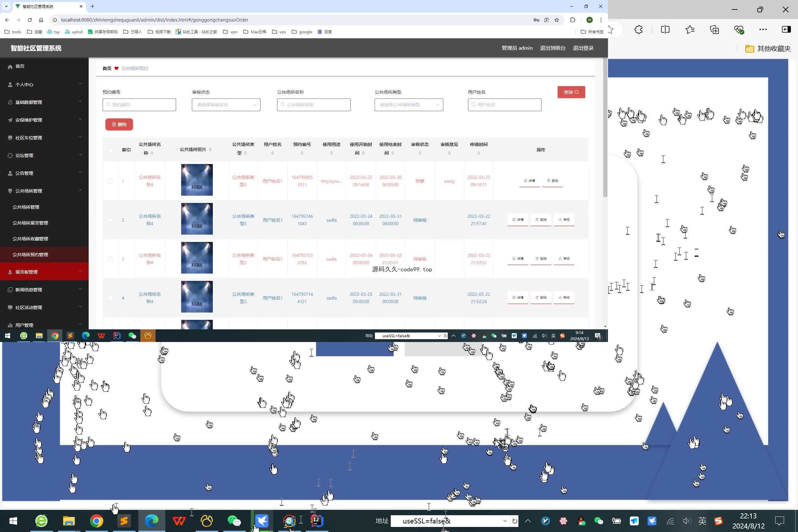Expand 基础数据管理 sidebar menu

click(x=44, y=102)
